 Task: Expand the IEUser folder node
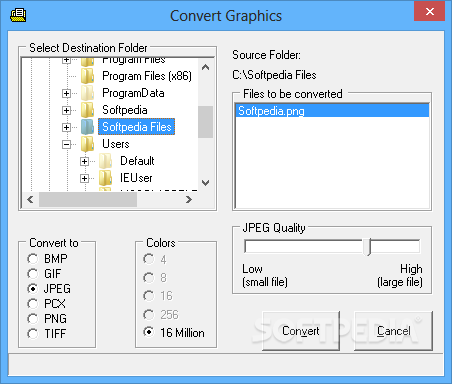tap(84, 179)
